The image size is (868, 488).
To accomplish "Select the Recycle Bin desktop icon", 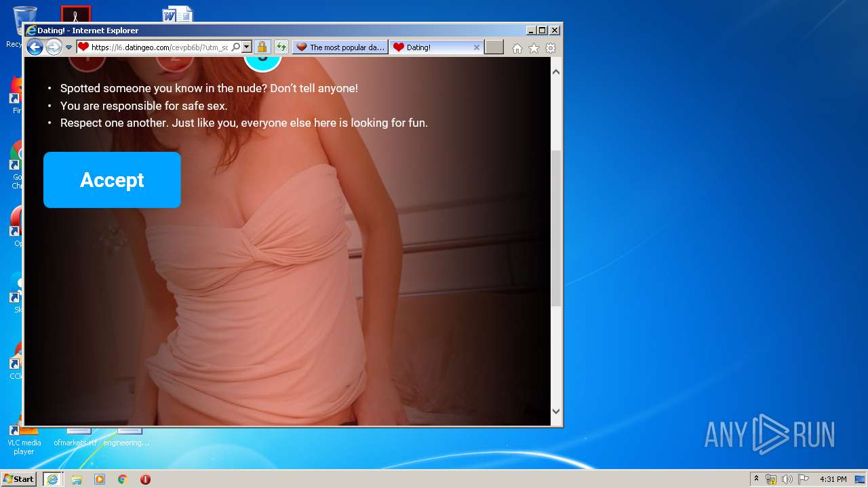I will pyautogui.click(x=16, y=26).
